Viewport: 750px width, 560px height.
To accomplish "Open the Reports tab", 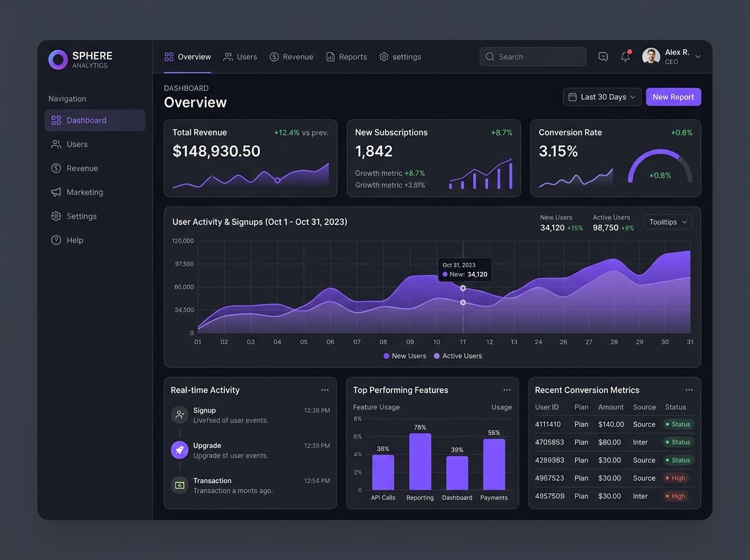I will [x=346, y=57].
